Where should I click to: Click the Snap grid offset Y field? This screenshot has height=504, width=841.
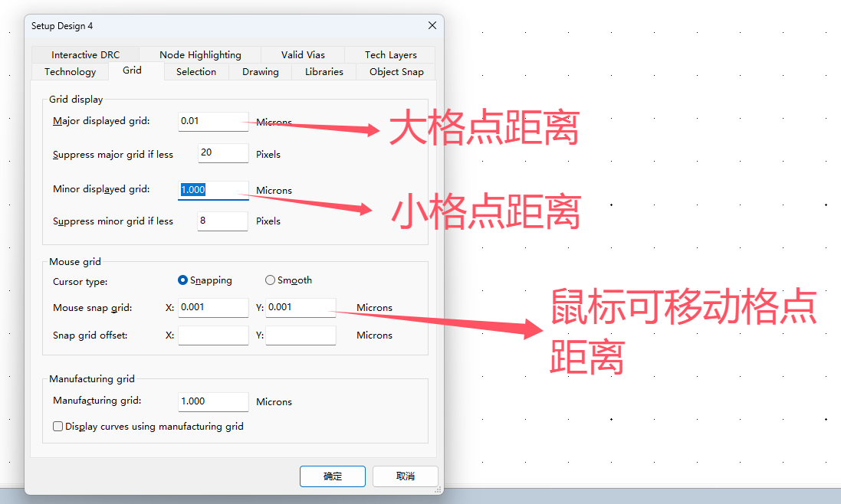[x=301, y=335]
